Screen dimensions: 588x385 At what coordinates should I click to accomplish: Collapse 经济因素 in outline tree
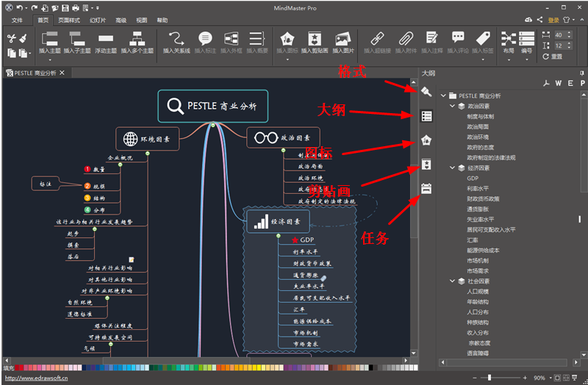[x=452, y=168]
